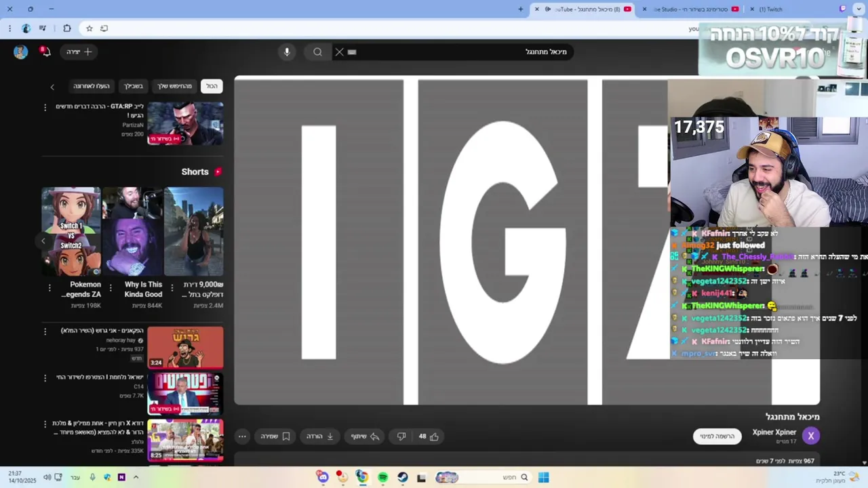Image resolution: width=868 pixels, height=488 pixels.
Task: Open the YouTube account avatar menu
Action: (x=21, y=52)
